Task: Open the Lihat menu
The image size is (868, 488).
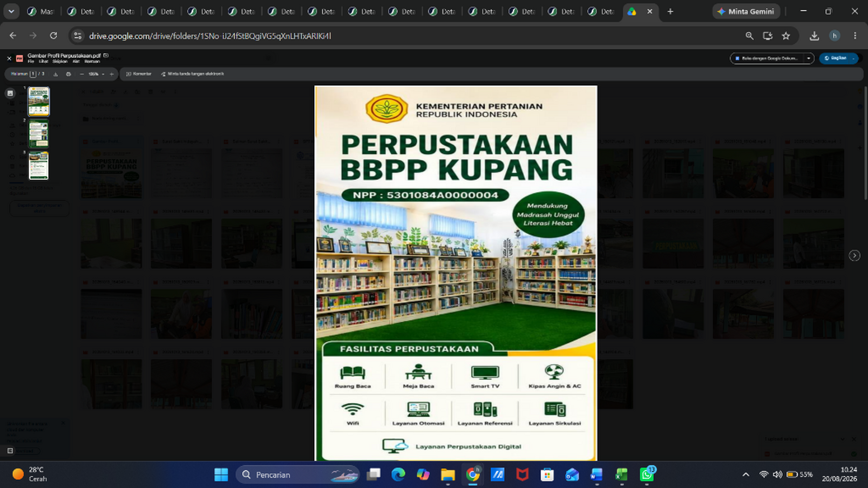Action: click(43, 61)
